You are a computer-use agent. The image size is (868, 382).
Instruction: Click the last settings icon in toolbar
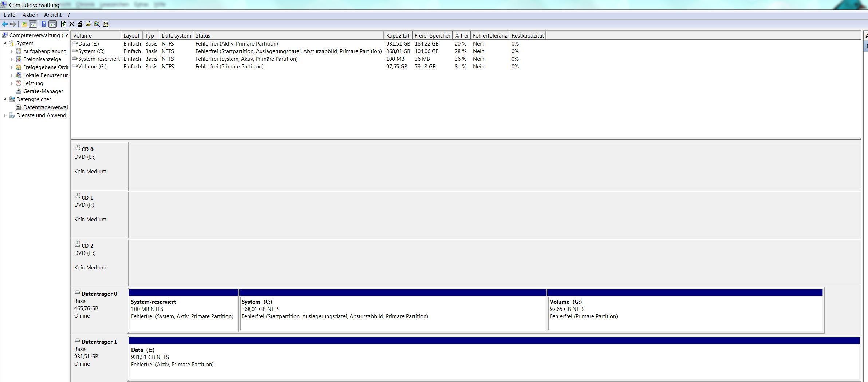(106, 24)
